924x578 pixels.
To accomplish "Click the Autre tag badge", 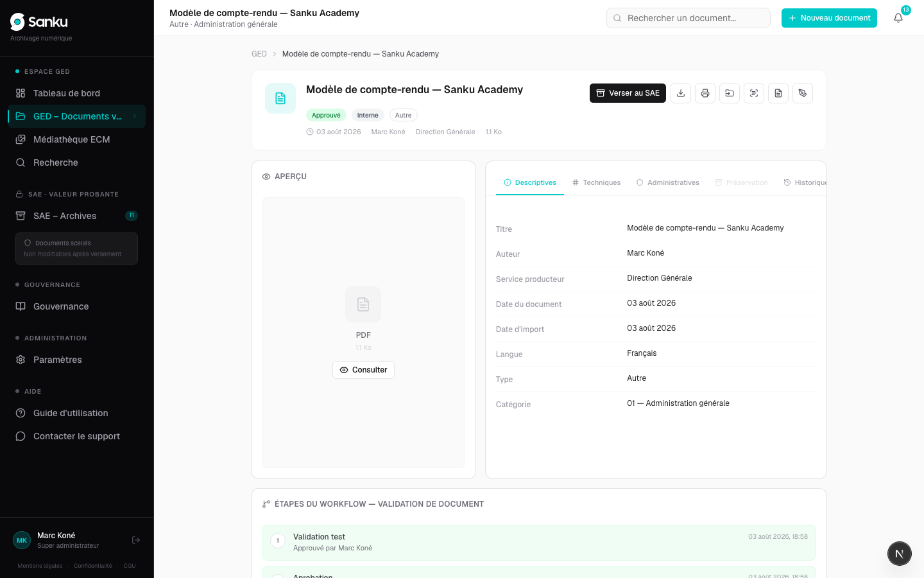I will tap(404, 115).
